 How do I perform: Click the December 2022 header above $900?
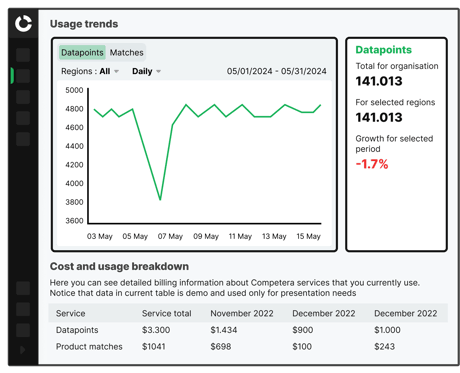click(x=324, y=313)
